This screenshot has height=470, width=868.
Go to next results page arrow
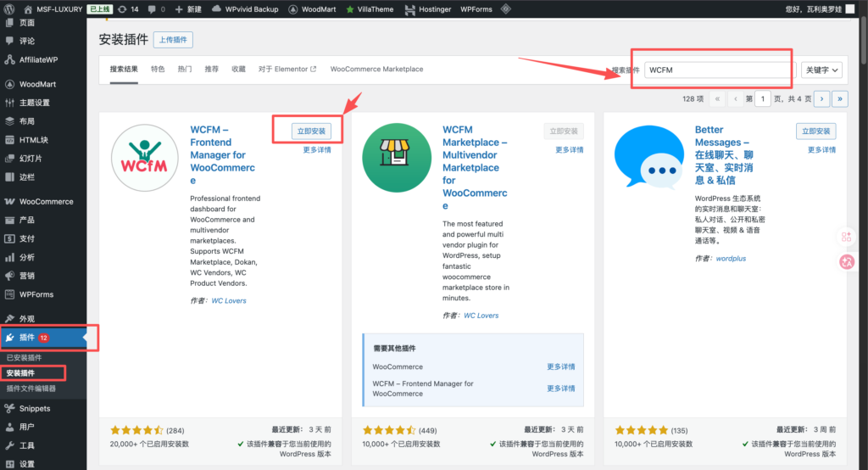coord(821,98)
